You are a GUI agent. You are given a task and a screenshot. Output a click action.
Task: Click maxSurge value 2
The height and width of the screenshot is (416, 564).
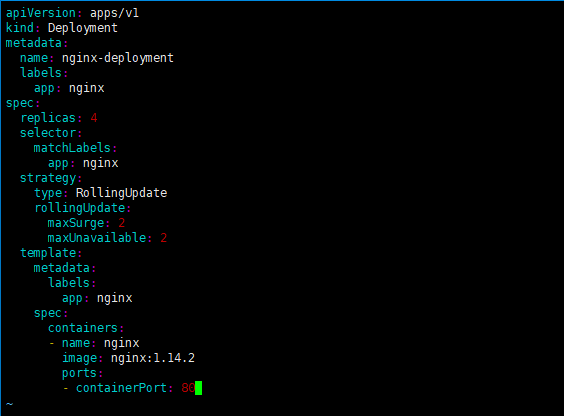[122, 223]
